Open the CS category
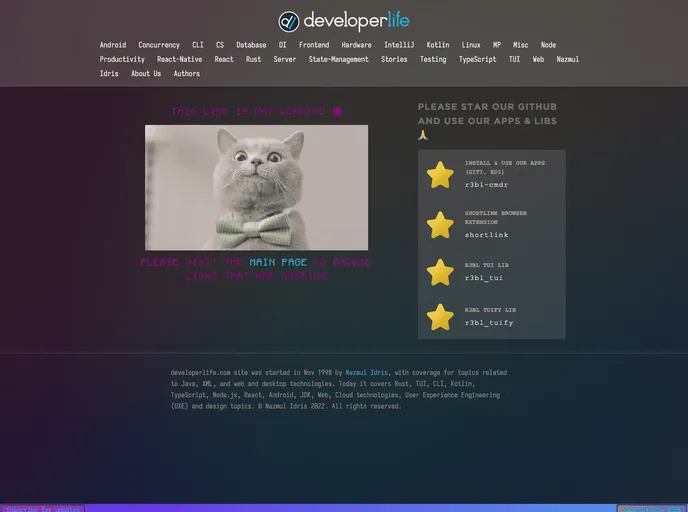Viewport: 688px width, 512px height. (220, 45)
